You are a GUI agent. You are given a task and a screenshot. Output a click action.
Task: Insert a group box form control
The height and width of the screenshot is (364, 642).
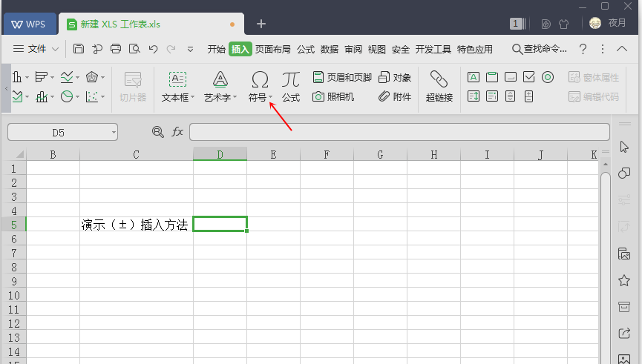[x=492, y=77]
